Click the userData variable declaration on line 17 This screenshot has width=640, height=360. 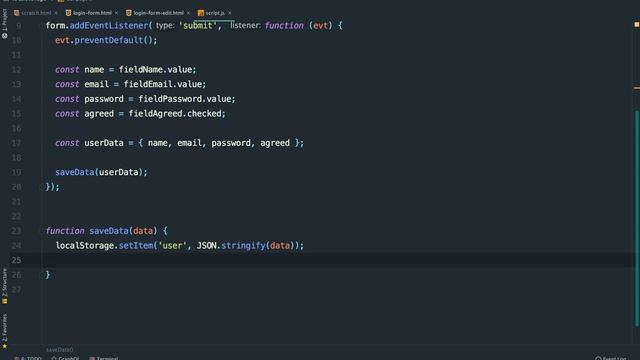point(104,143)
